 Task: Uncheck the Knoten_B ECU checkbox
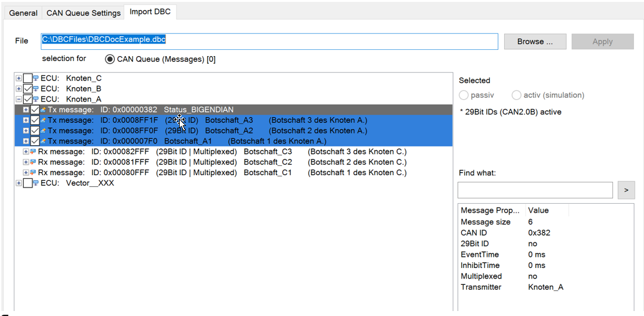click(27, 89)
